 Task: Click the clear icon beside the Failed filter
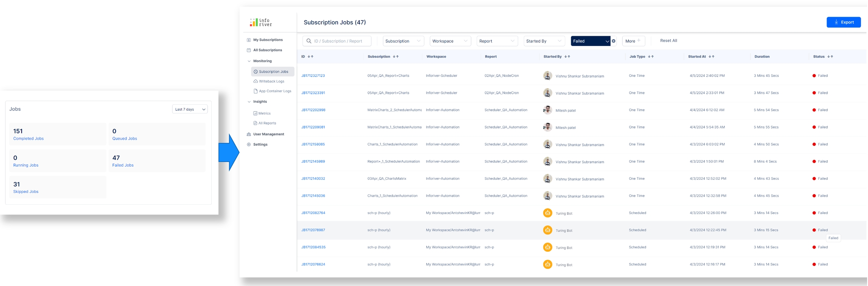coord(614,41)
